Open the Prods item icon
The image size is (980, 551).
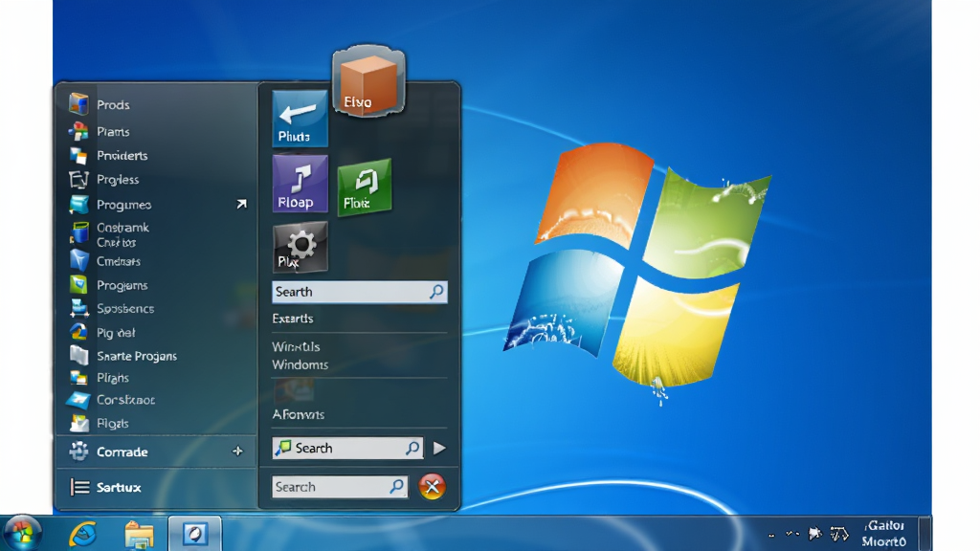click(78, 103)
